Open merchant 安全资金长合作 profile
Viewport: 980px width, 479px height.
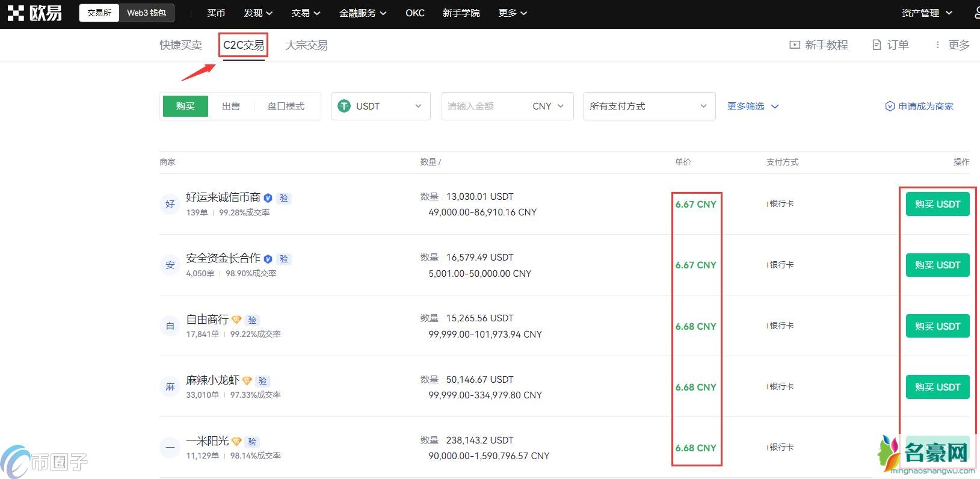pyautogui.click(x=223, y=258)
